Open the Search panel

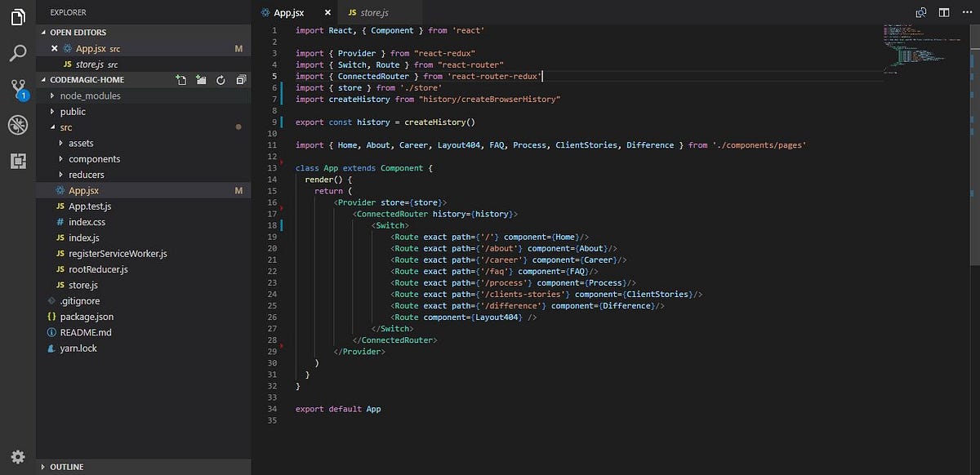[17, 51]
